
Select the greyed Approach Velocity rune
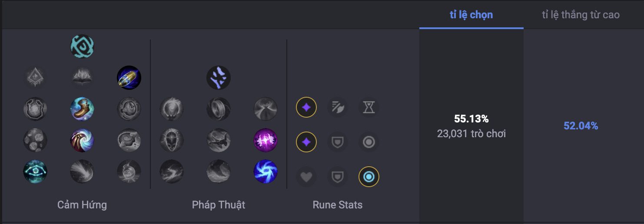(x=82, y=171)
